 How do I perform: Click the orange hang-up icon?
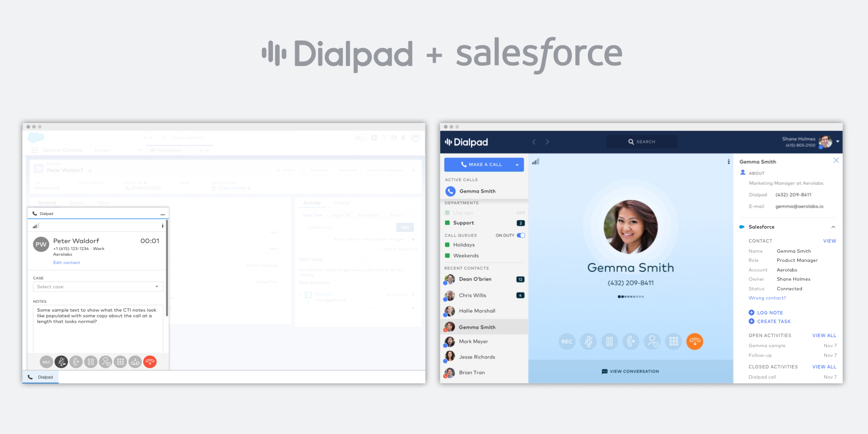click(x=694, y=341)
